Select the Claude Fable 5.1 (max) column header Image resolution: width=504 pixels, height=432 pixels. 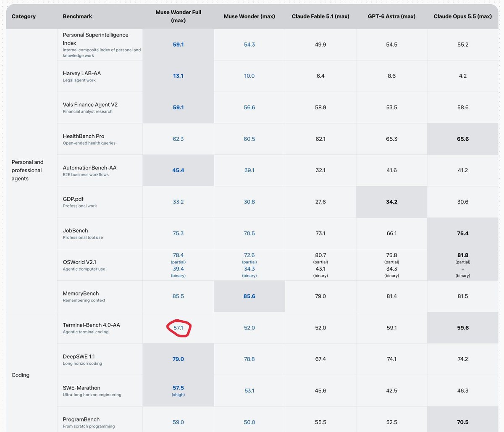click(320, 16)
